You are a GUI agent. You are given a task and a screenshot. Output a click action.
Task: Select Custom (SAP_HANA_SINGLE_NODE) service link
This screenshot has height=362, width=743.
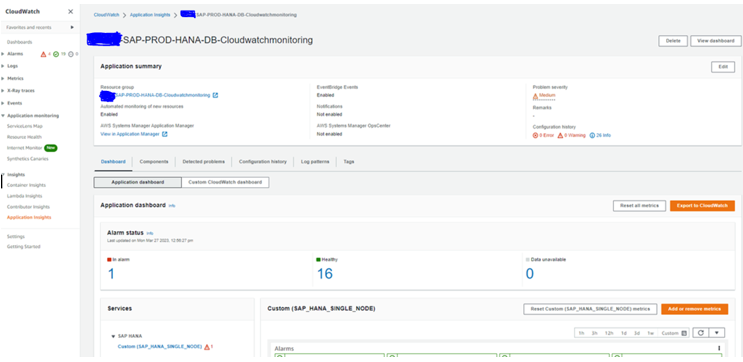tap(160, 347)
